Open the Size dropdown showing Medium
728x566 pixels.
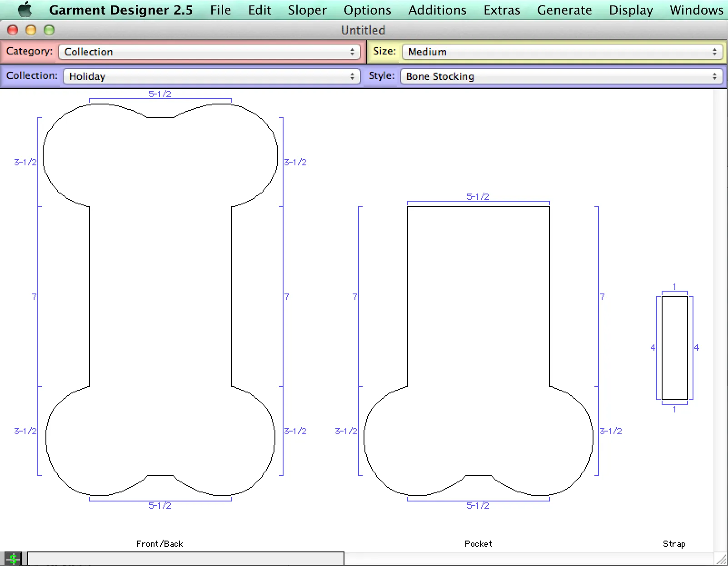(x=563, y=52)
